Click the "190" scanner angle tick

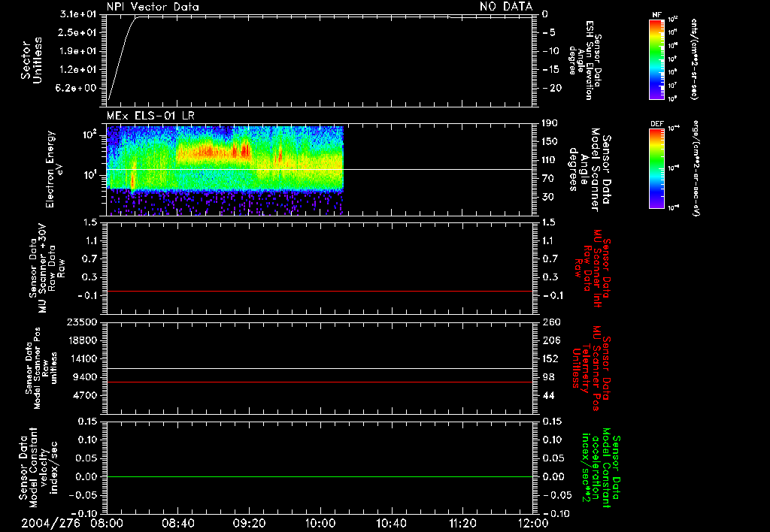pos(550,123)
